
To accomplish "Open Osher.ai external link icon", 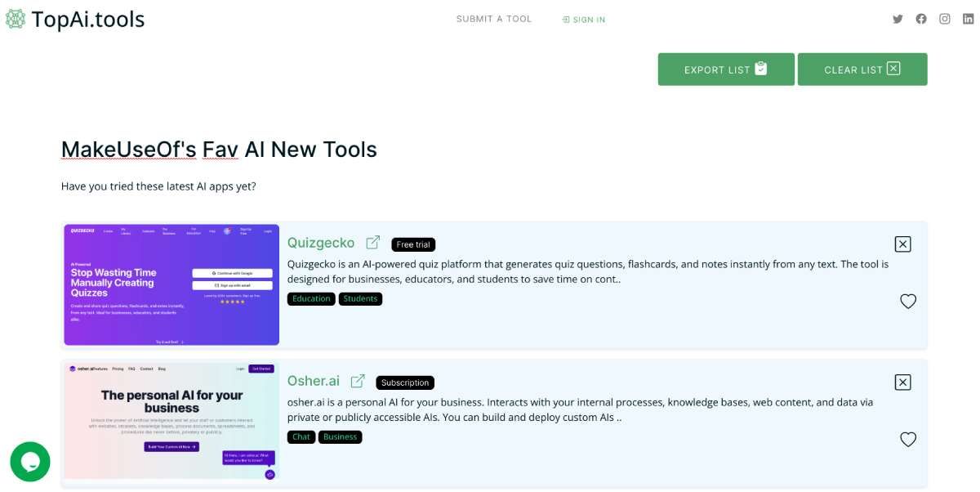I will [x=358, y=381].
